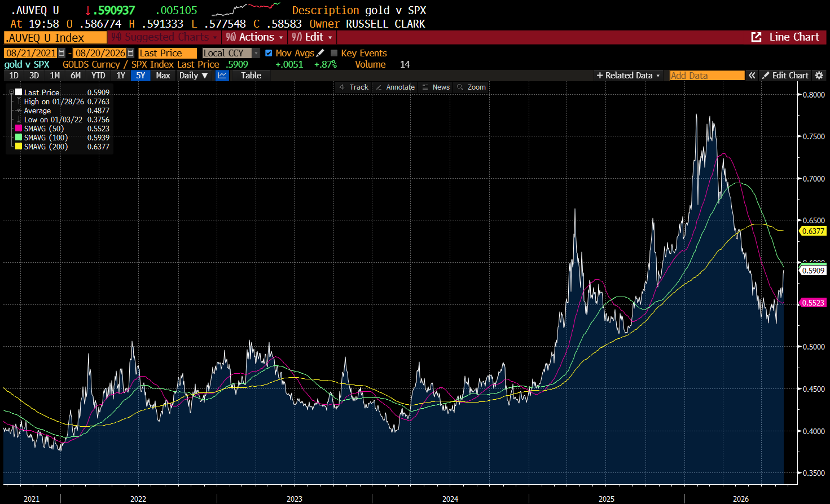This screenshot has height=504, width=830.
Task: Click the High marker icon in legend
Action: point(19,101)
